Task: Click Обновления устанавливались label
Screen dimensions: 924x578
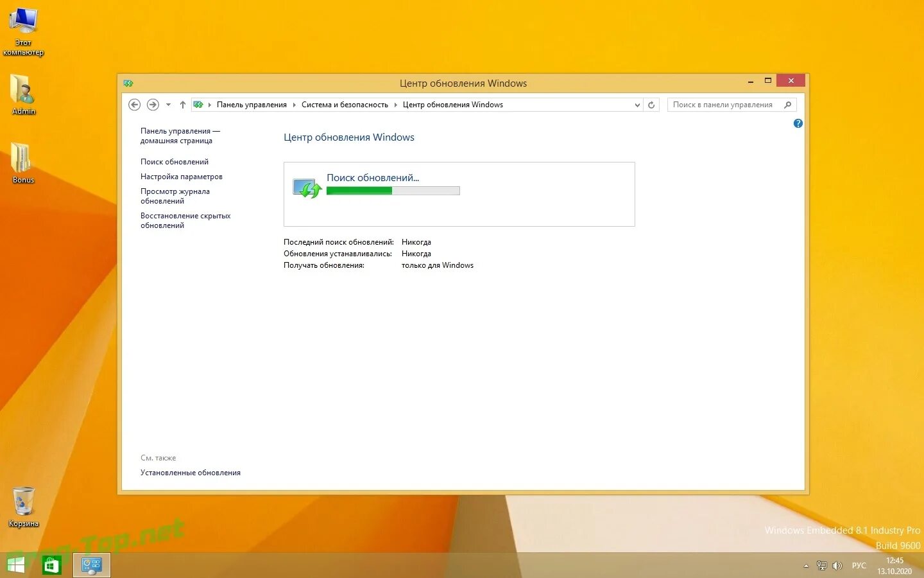Action: point(338,254)
